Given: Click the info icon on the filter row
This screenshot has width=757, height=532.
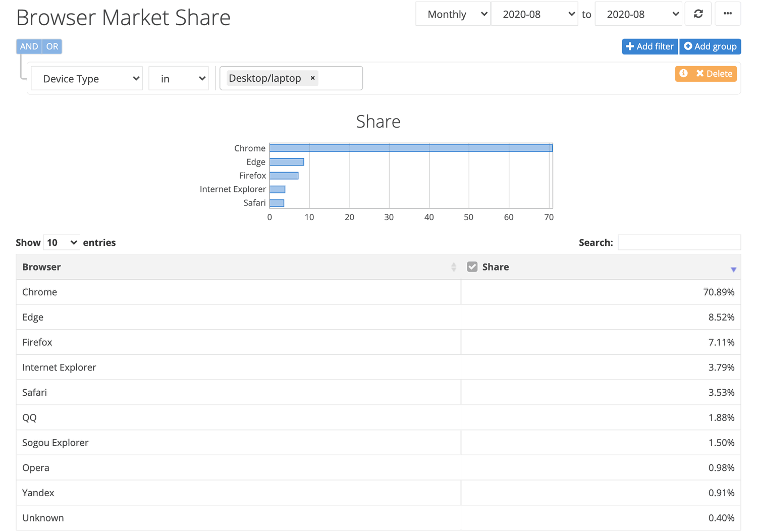Looking at the screenshot, I should point(684,74).
